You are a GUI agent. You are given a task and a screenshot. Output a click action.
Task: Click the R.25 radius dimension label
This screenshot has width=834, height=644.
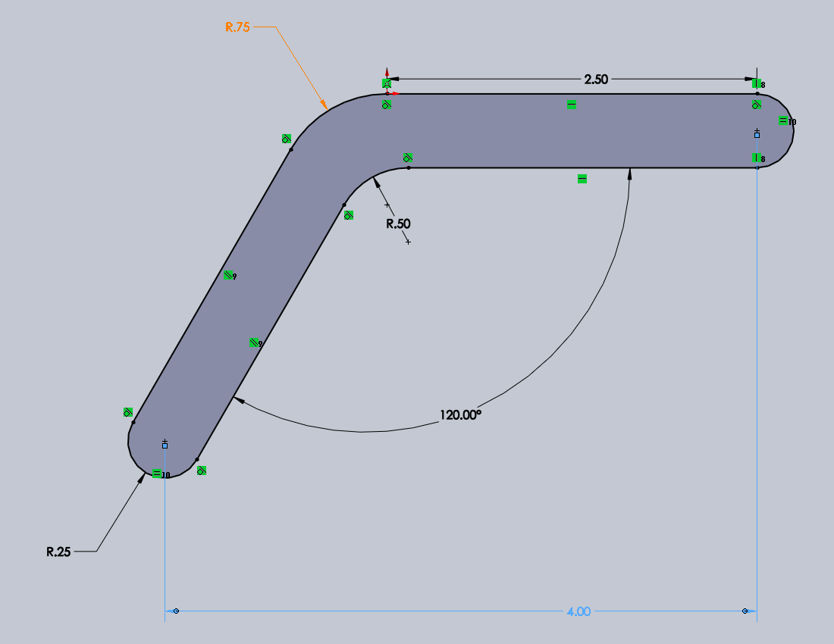coord(58,552)
